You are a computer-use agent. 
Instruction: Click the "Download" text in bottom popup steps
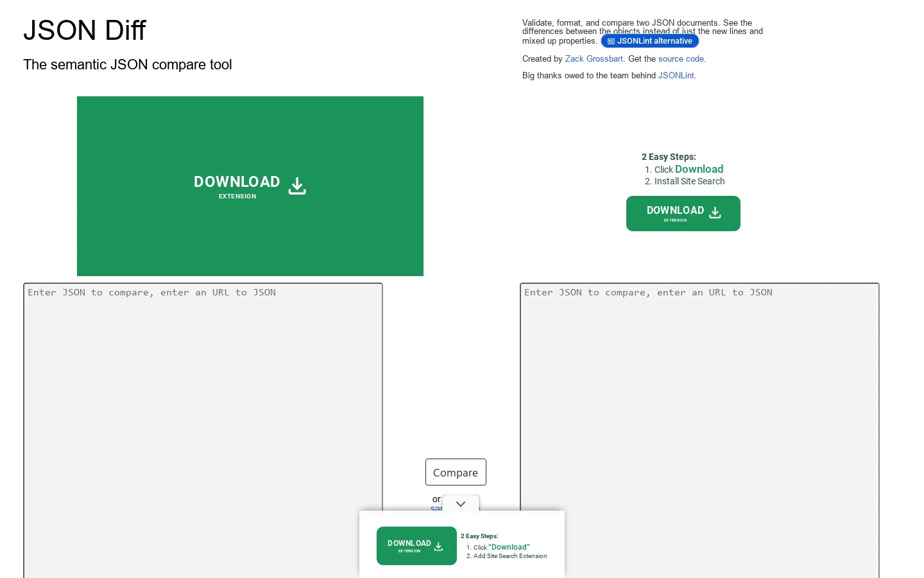[509, 547]
